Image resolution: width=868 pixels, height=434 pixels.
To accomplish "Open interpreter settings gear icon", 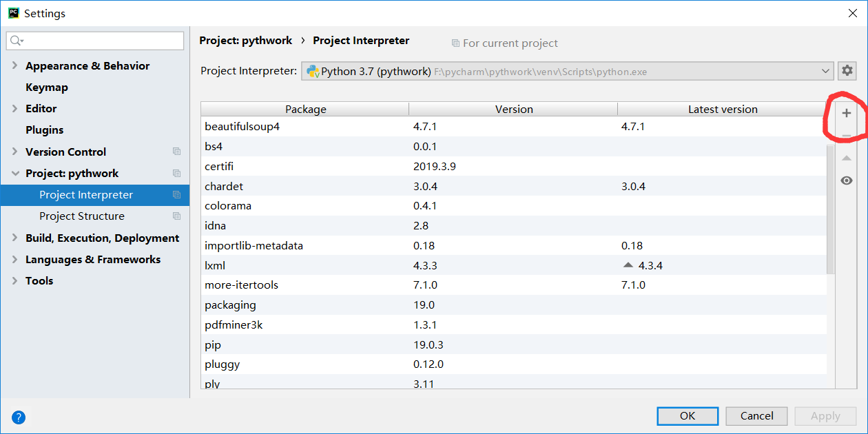I will pos(847,71).
